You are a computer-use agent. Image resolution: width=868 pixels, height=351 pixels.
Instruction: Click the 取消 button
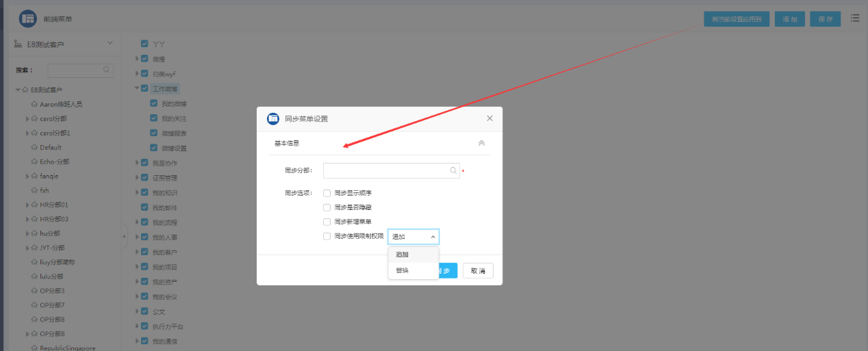[x=478, y=271]
